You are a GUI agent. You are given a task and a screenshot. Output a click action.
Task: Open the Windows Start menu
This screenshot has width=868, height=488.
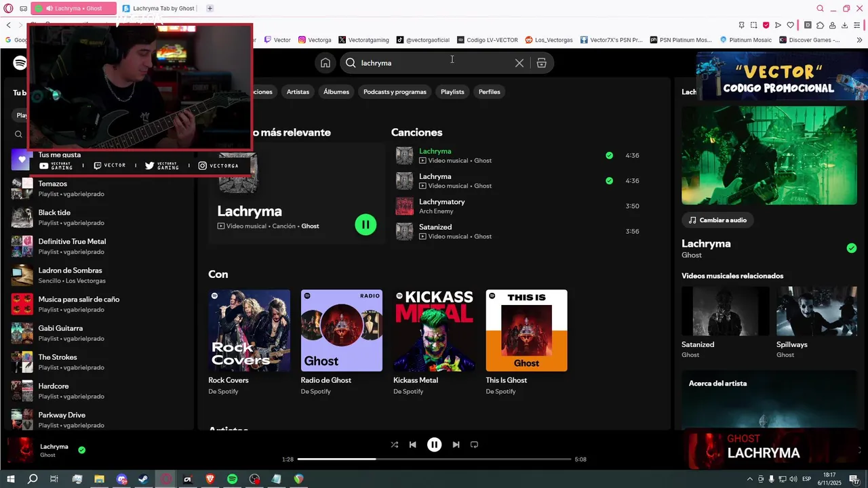[x=10, y=479]
